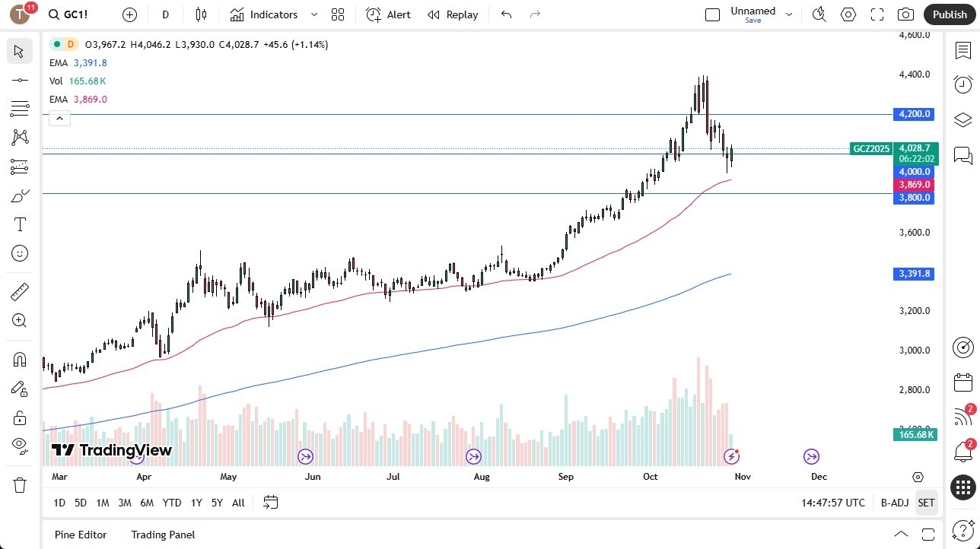
Task: Select the text annotation tool
Action: tap(19, 224)
